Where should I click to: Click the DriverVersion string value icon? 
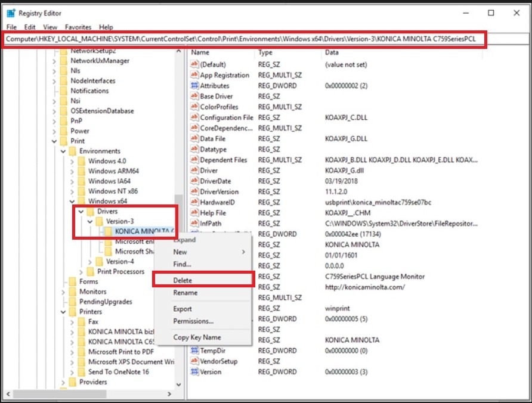(x=194, y=192)
